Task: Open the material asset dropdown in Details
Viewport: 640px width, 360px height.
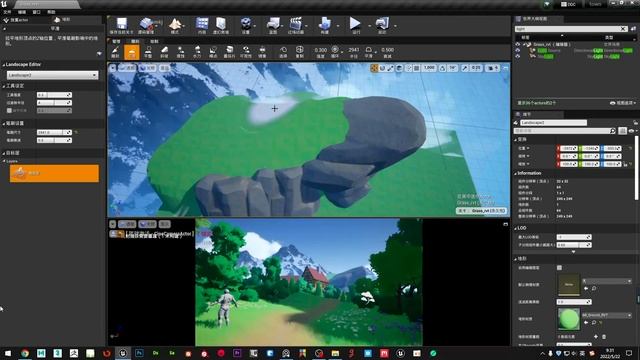Action: [x=607, y=315]
